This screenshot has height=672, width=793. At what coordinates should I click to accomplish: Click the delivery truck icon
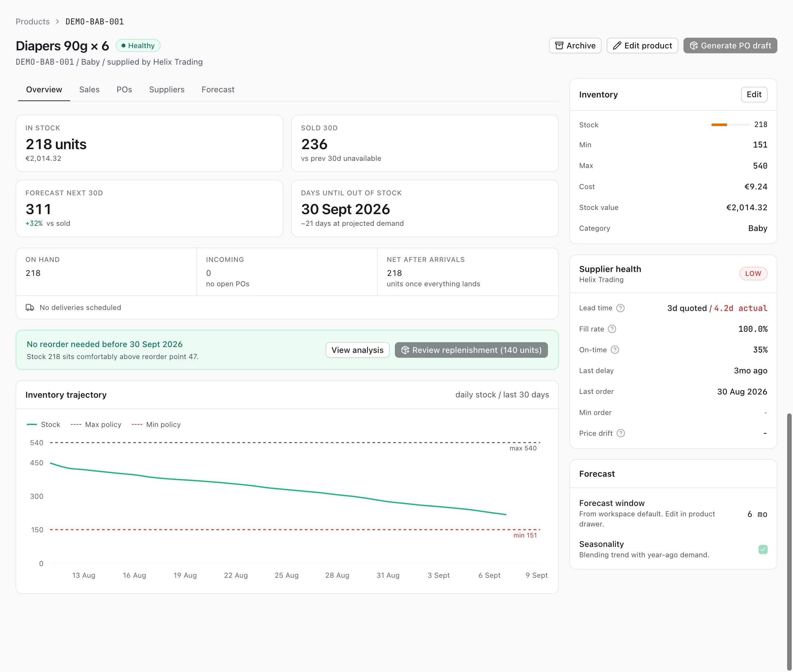pos(30,307)
